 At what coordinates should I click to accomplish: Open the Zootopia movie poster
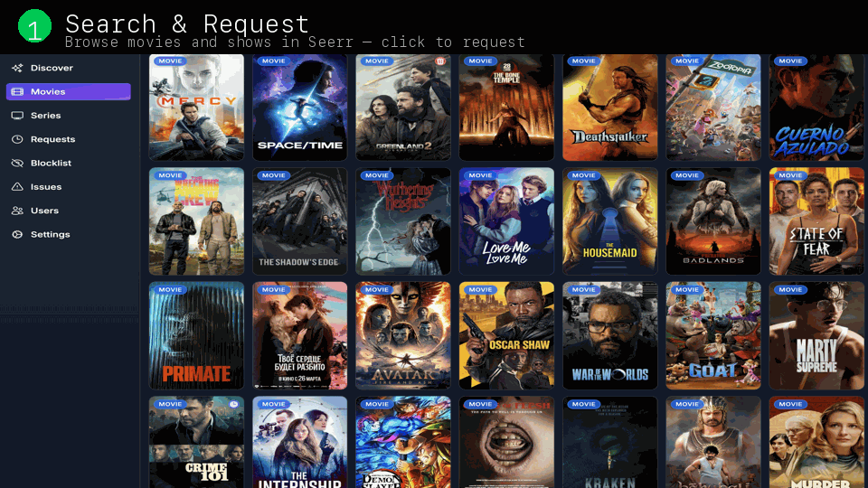[x=713, y=108]
